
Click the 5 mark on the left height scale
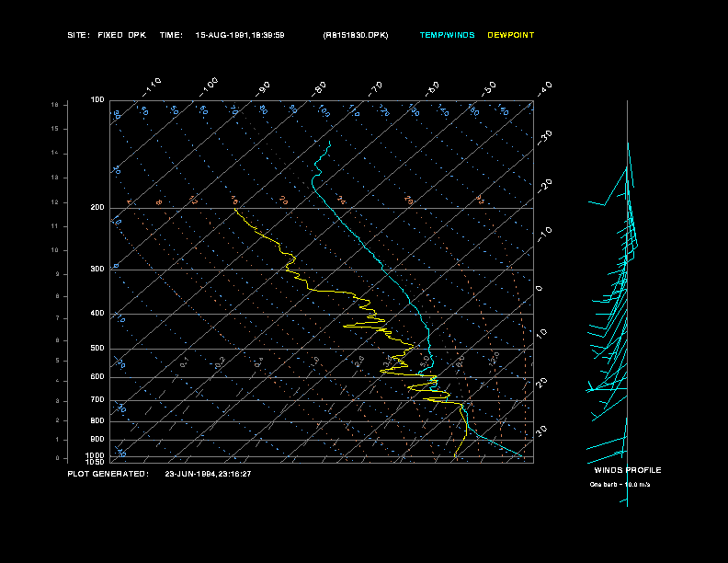[x=58, y=361]
